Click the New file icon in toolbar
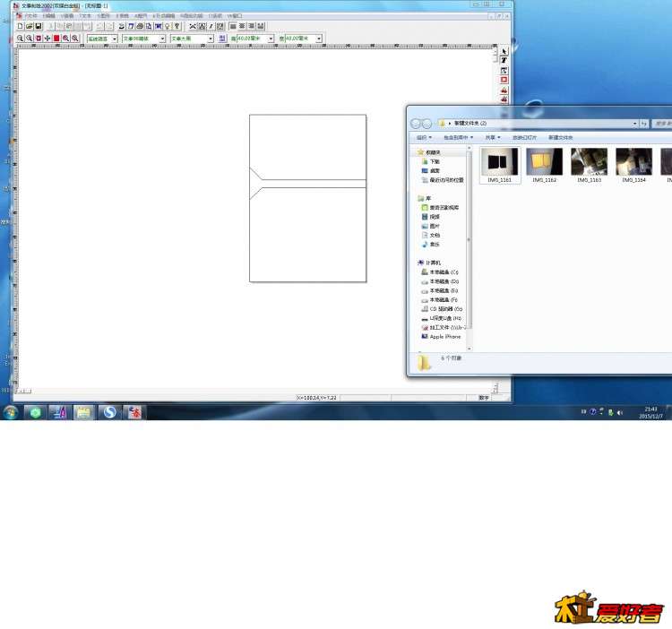The width and height of the screenshot is (672, 629). (21, 27)
